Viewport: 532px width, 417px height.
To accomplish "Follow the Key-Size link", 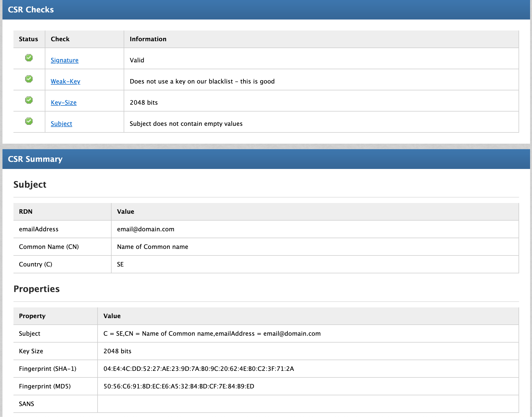I will [63, 102].
